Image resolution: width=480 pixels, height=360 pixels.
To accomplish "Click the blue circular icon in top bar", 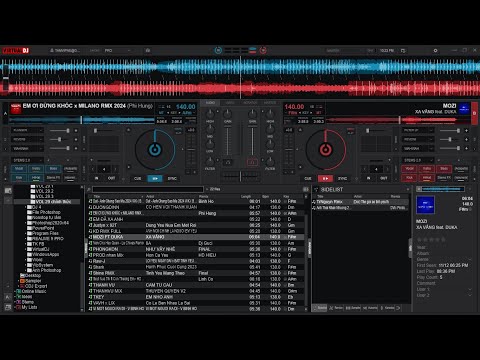I will pyautogui.click(x=218, y=50).
